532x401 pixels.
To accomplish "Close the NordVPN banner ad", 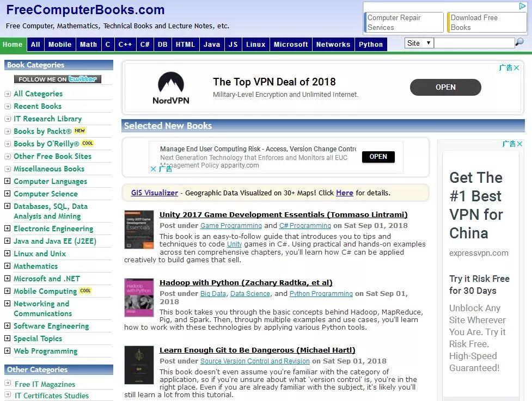I will pos(516,68).
